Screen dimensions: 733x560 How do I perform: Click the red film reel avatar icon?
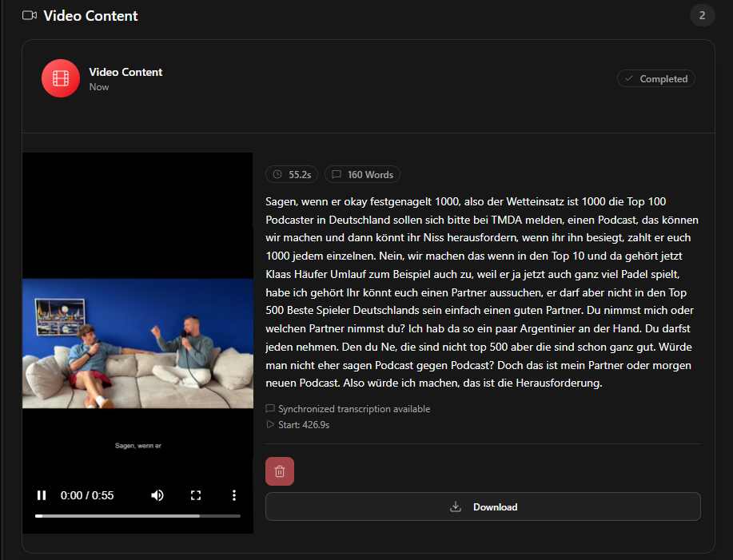click(61, 78)
